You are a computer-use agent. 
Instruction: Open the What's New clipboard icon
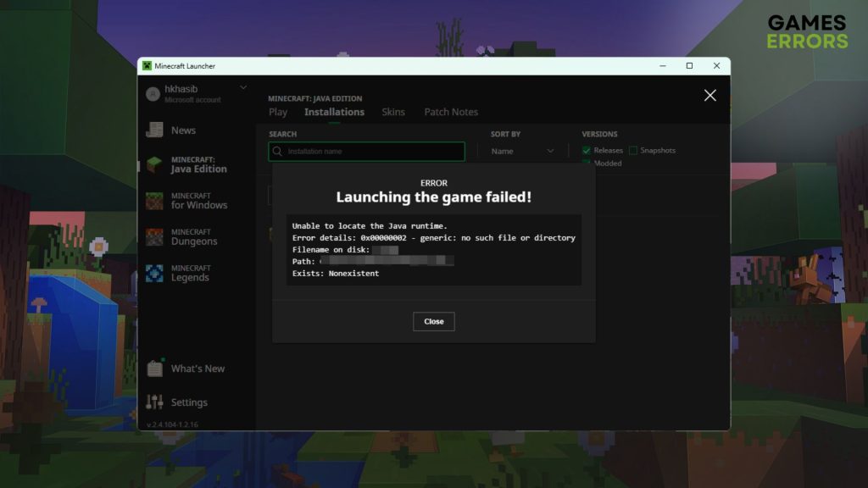154,369
